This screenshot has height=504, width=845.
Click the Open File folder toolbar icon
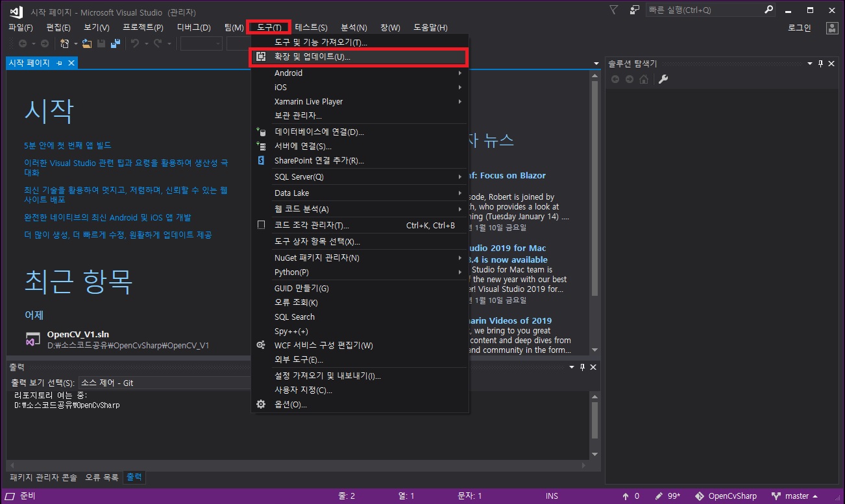point(87,43)
